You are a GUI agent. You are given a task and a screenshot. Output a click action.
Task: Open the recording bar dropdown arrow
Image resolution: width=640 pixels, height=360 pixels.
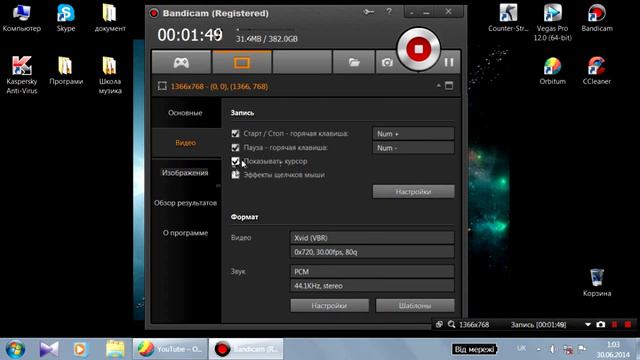click(x=588, y=324)
